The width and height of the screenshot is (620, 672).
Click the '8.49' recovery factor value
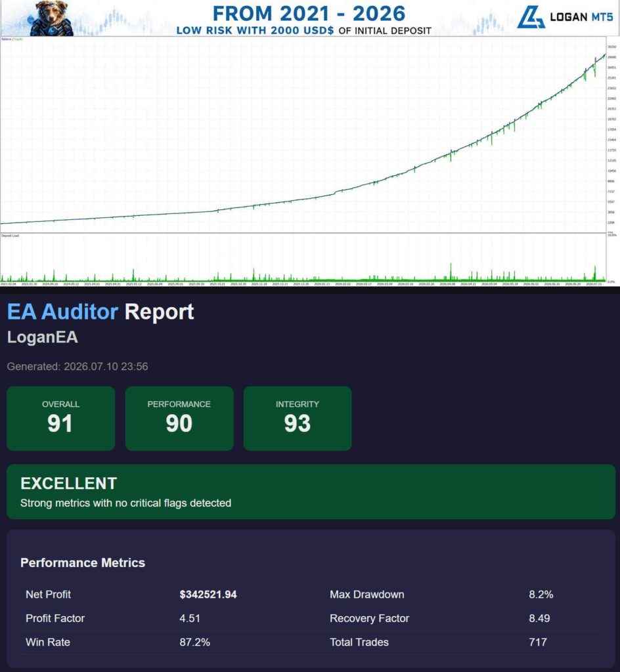click(x=539, y=618)
